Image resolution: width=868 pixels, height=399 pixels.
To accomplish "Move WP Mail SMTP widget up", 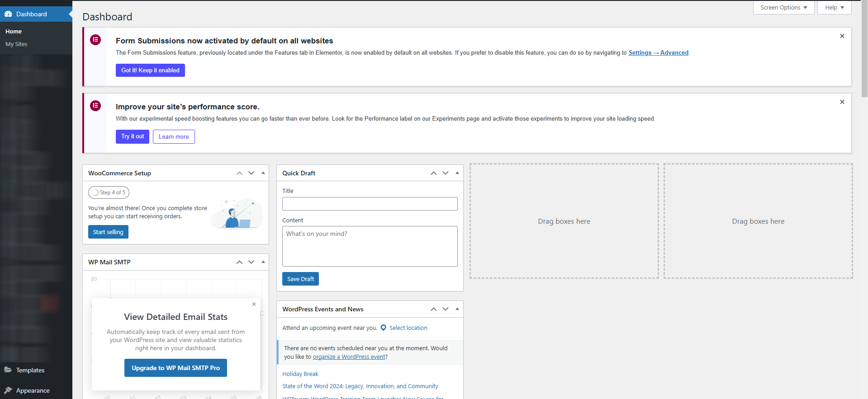I will tap(240, 262).
